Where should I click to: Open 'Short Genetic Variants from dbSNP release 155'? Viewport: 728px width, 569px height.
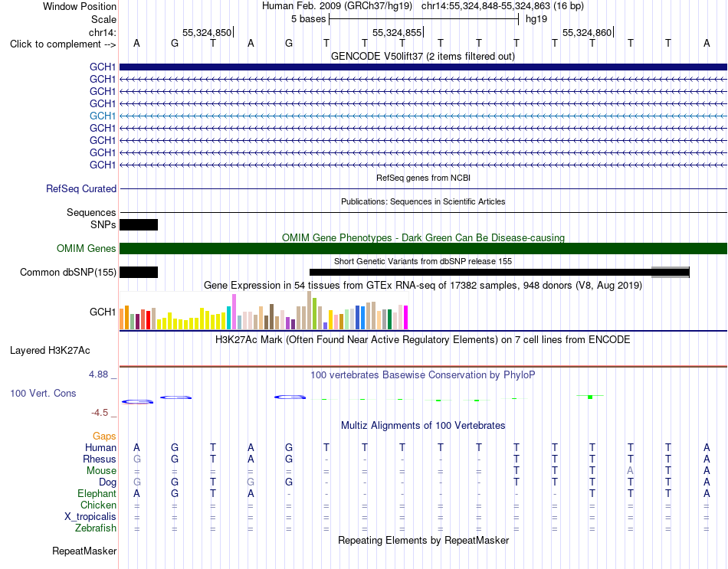pos(423,261)
